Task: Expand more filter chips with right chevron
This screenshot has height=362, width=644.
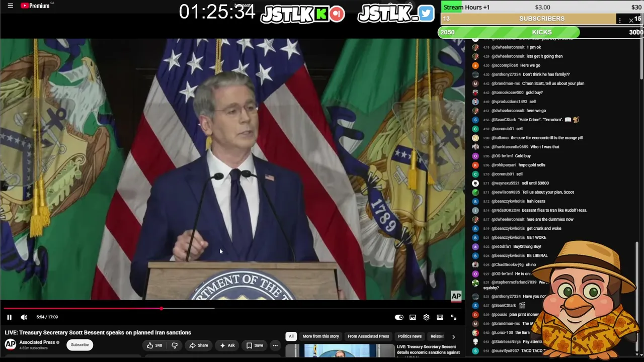Action: pos(453,337)
